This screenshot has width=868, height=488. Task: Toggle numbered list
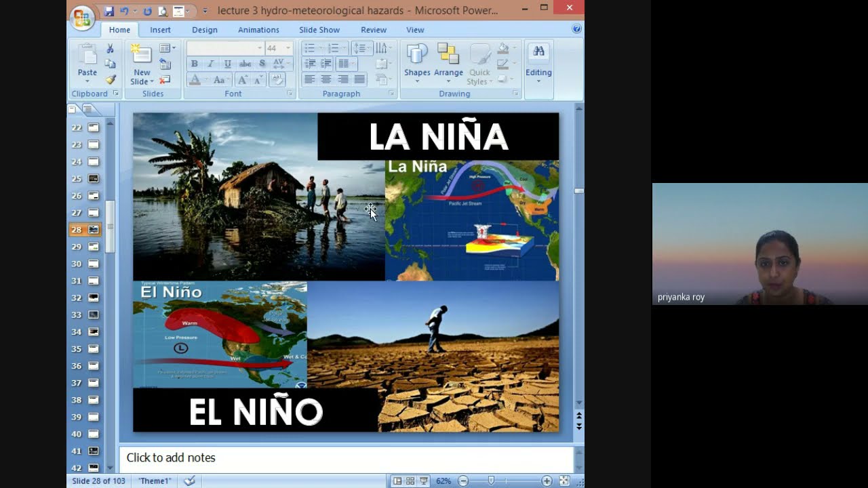(x=334, y=48)
